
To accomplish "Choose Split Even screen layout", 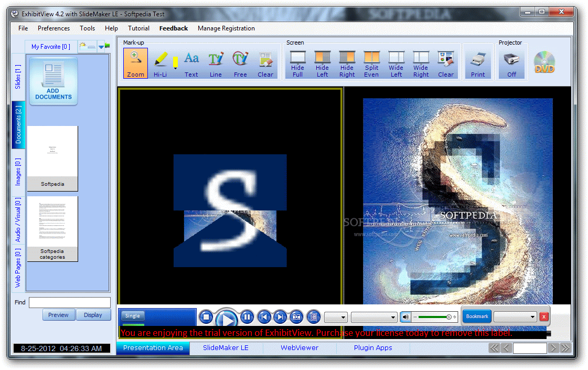I will coord(371,64).
